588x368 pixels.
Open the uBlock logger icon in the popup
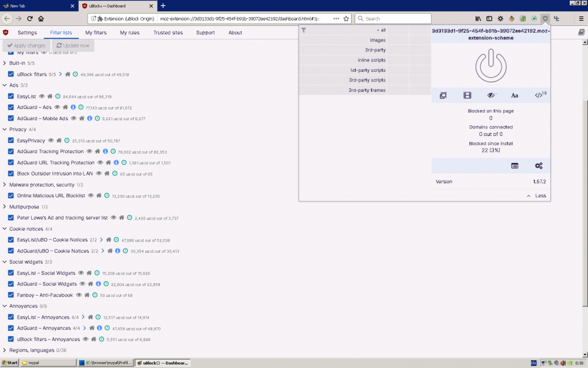coord(514,165)
